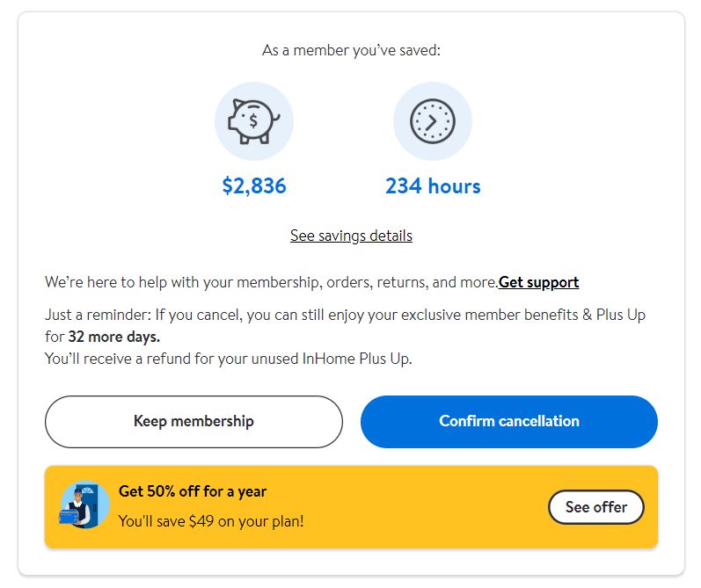701x588 pixels.
Task: Click the clock time-saved icon
Action: [432, 121]
